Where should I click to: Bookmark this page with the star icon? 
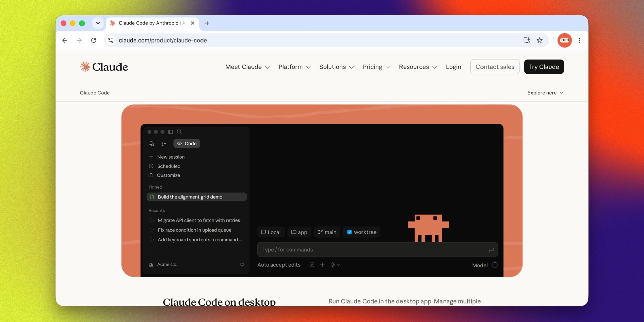pyautogui.click(x=540, y=40)
